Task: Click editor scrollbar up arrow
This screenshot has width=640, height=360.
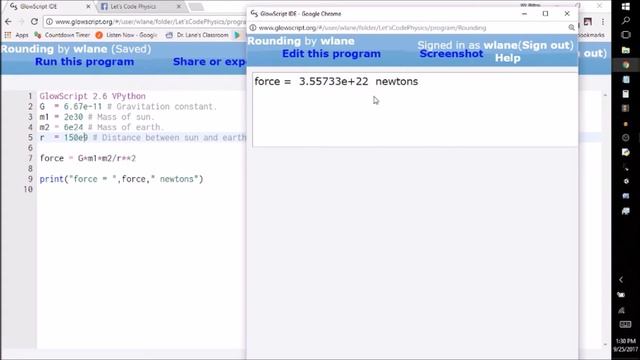Action: 605,95
